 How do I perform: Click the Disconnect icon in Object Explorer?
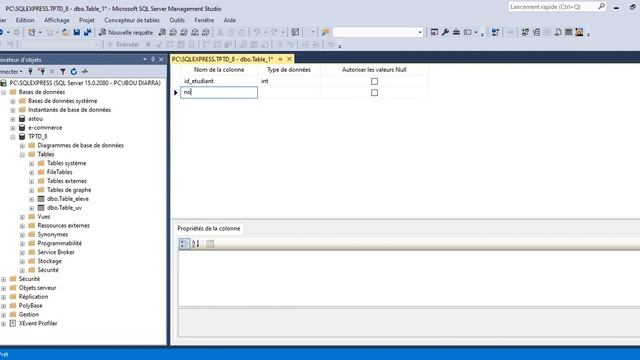41,71
